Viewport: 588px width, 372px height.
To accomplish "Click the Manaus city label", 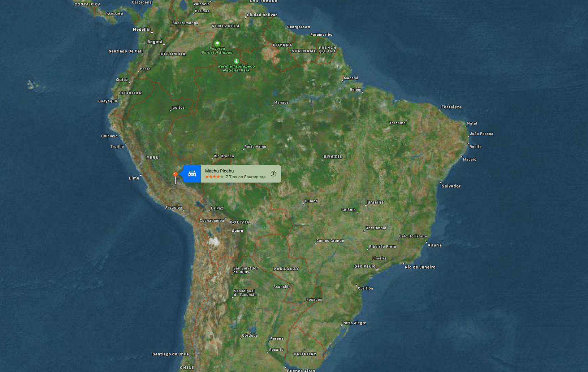I will [281, 102].
